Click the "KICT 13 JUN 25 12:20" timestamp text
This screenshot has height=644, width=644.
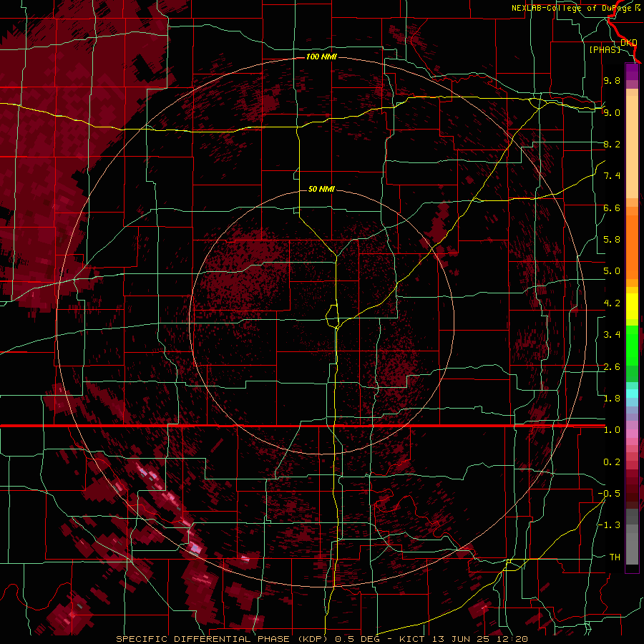coord(464,639)
